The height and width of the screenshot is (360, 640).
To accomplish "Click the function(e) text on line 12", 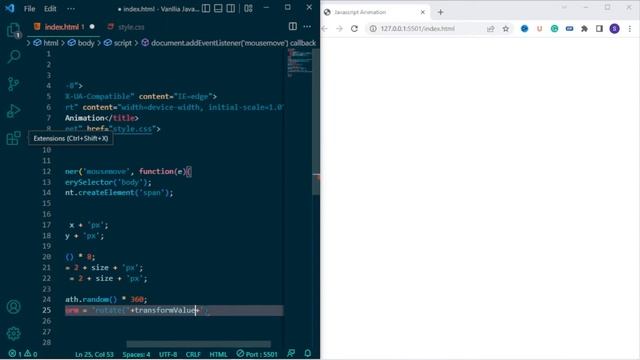I will 162,171.
